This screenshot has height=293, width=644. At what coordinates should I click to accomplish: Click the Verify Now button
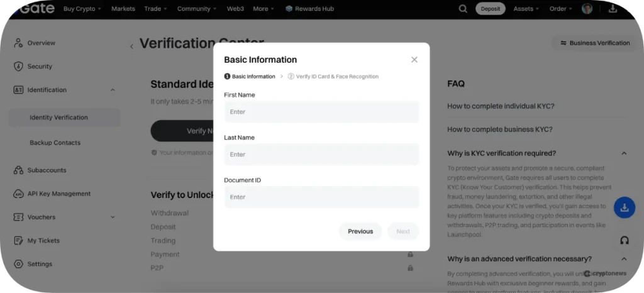click(x=183, y=131)
